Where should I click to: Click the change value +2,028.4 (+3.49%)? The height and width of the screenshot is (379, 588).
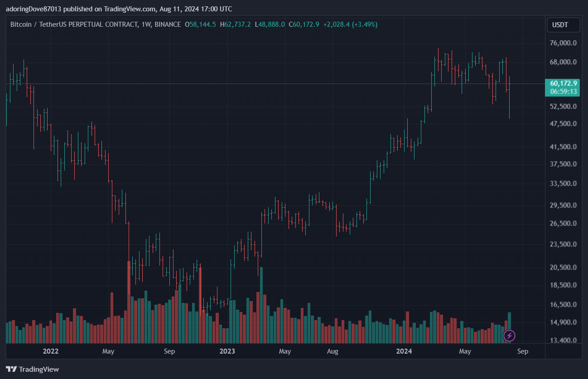(x=350, y=24)
